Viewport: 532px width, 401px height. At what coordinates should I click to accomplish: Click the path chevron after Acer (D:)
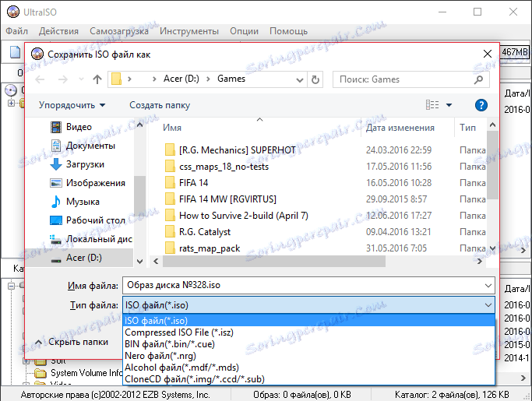208,79
